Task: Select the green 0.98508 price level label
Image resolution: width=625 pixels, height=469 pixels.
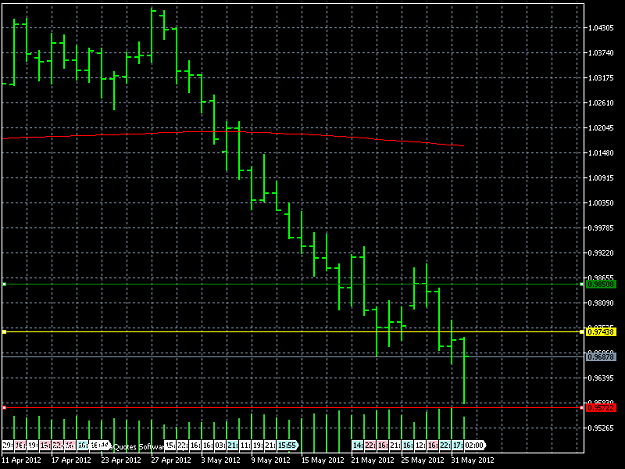Action: (x=601, y=284)
